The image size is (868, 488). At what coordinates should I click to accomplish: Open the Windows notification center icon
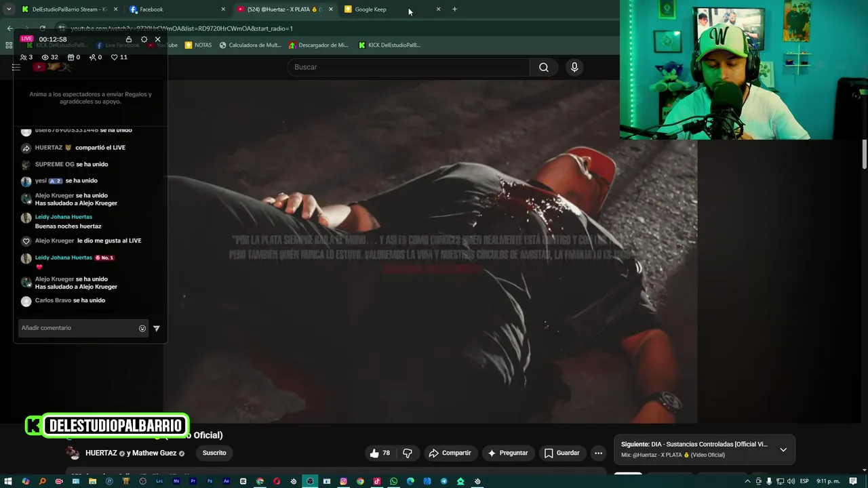(x=853, y=481)
